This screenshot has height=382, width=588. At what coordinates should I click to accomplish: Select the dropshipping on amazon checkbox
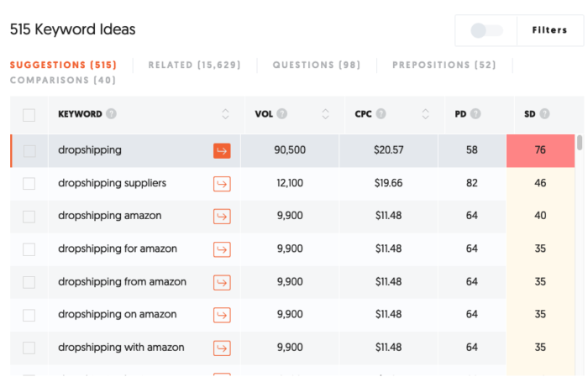point(29,316)
